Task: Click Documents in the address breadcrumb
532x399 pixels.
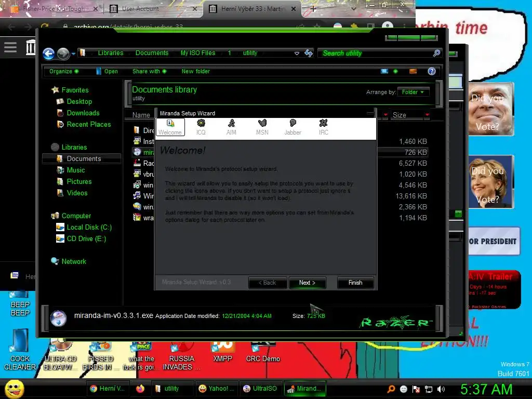Action: [152, 53]
